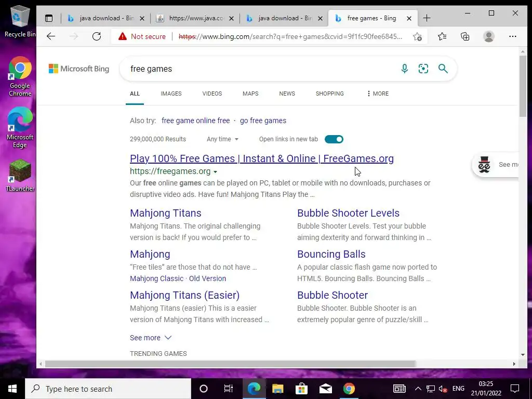Click the vertical scrollbar thumb

pos(523,86)
